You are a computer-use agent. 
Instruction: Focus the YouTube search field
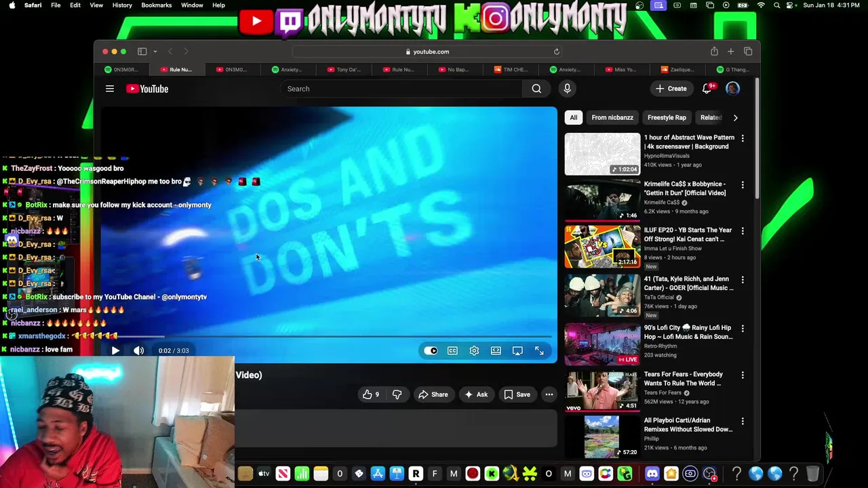pyautogui.click(x=401, y=89)
